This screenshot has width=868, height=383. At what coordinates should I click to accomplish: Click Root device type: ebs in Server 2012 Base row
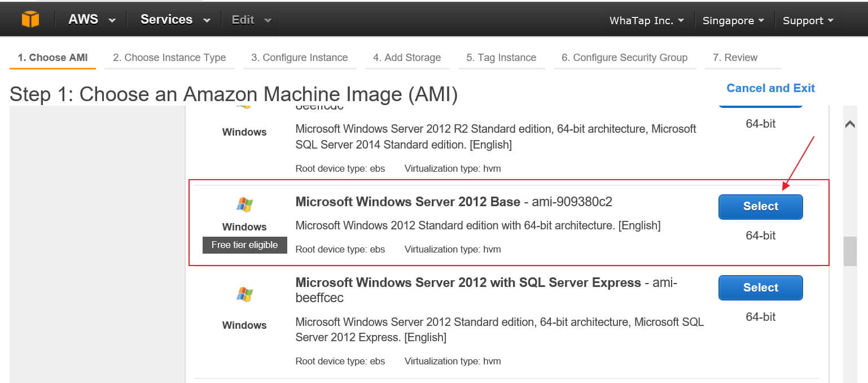coord(340,249)
